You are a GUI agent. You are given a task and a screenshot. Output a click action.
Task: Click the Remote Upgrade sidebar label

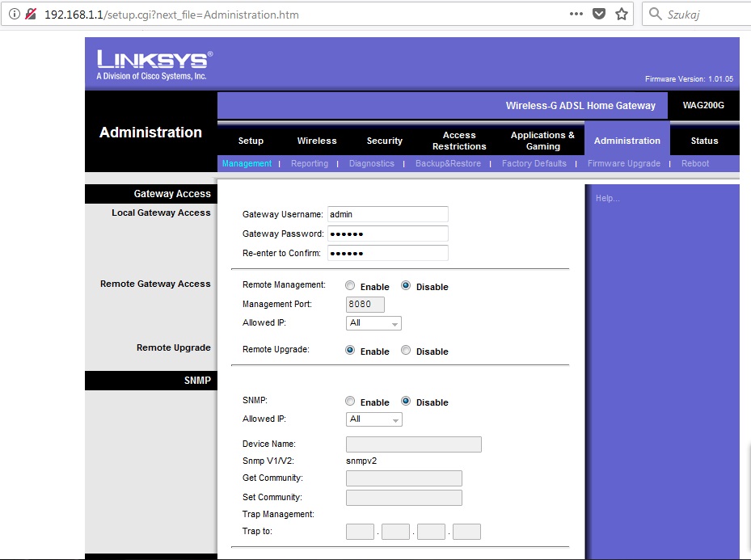point(173,348)
